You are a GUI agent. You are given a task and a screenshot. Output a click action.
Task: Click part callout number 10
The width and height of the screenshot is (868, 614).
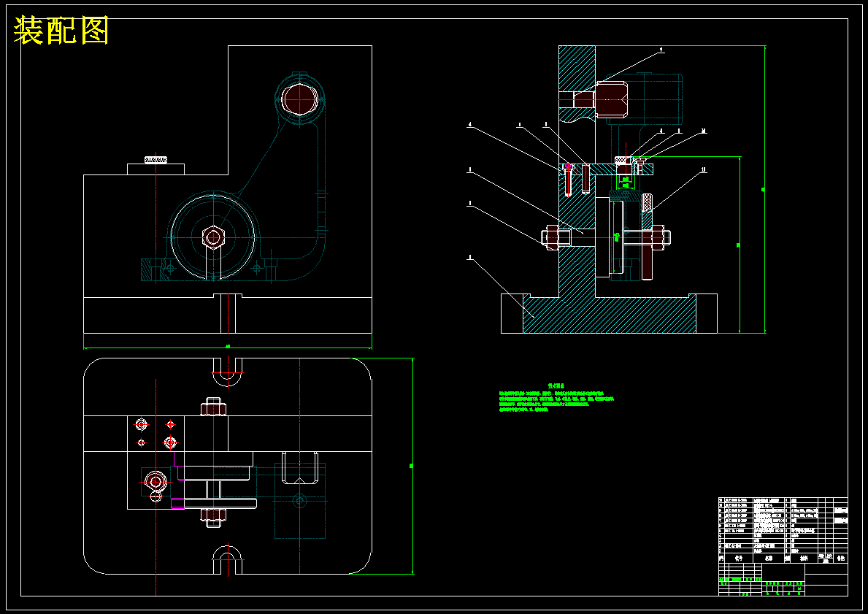[704, 131]
